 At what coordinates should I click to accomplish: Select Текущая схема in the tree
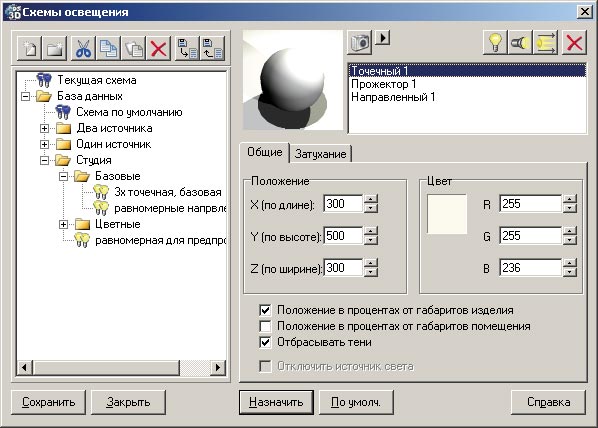coord(96,80)
